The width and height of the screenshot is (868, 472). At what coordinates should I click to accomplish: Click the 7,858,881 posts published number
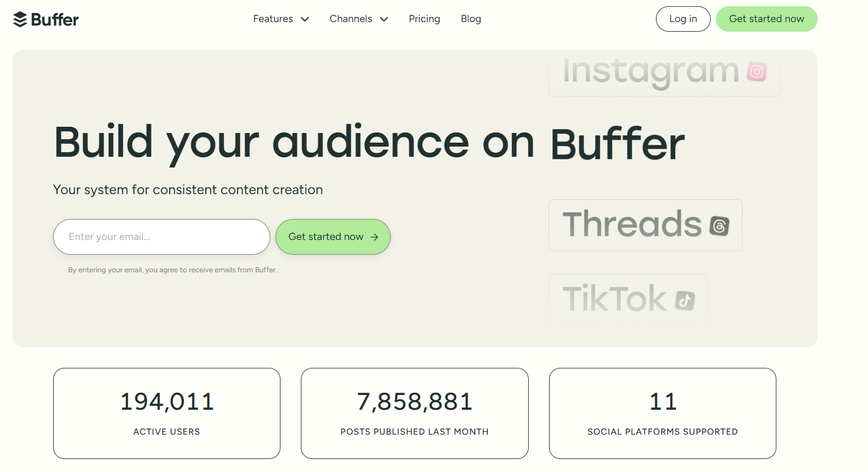click(414, 402)
